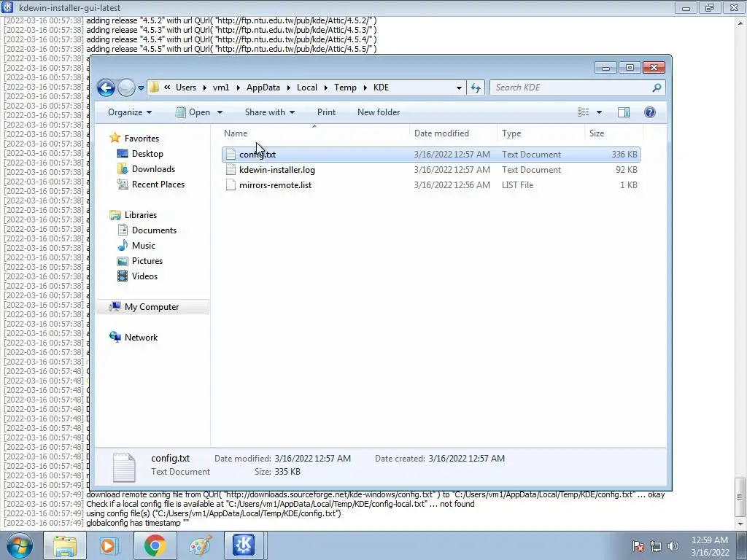Viewport: 747px width, 560px height.
Task: Sort by the Type column header
Action: (511, 134)
